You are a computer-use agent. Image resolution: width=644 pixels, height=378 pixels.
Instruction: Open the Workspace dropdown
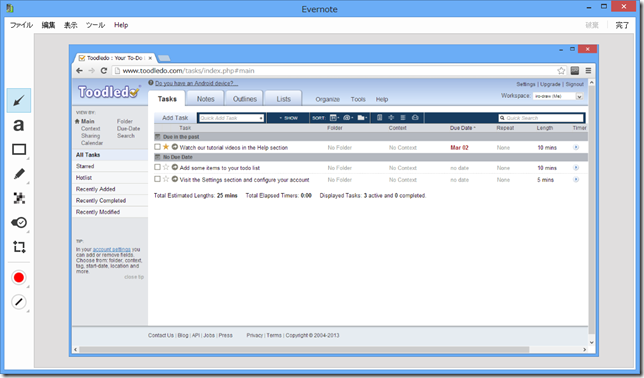point(579,97)
